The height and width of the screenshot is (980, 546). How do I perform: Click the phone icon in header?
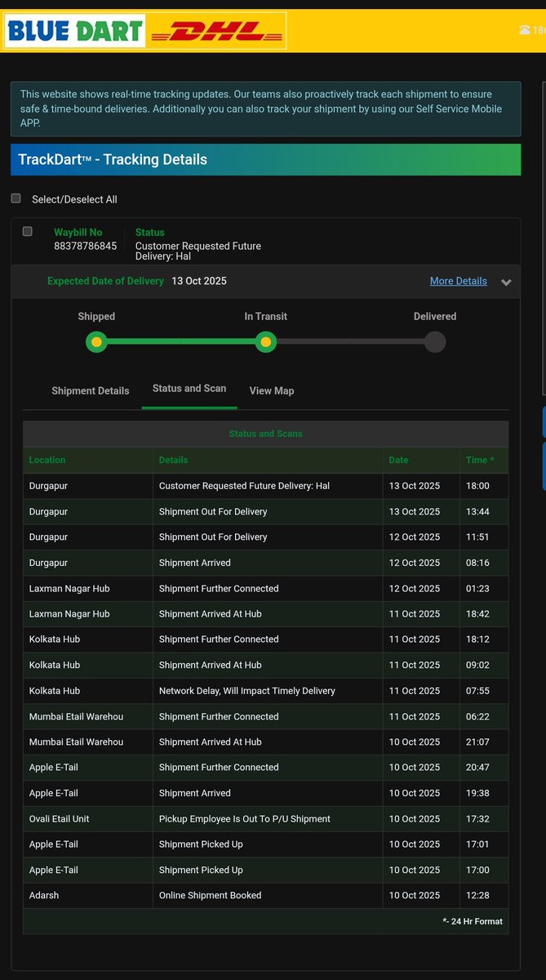[524, 30]
